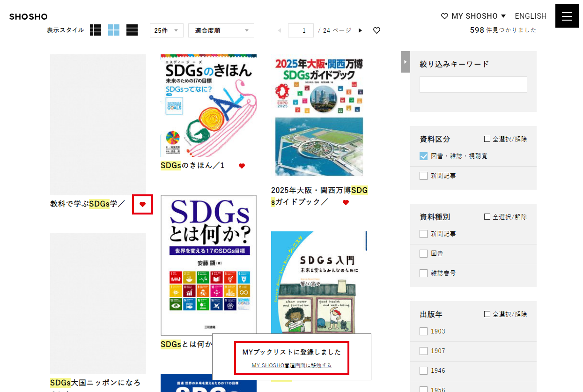Open SDGsのきほん book cover

[x=208, y=105]
